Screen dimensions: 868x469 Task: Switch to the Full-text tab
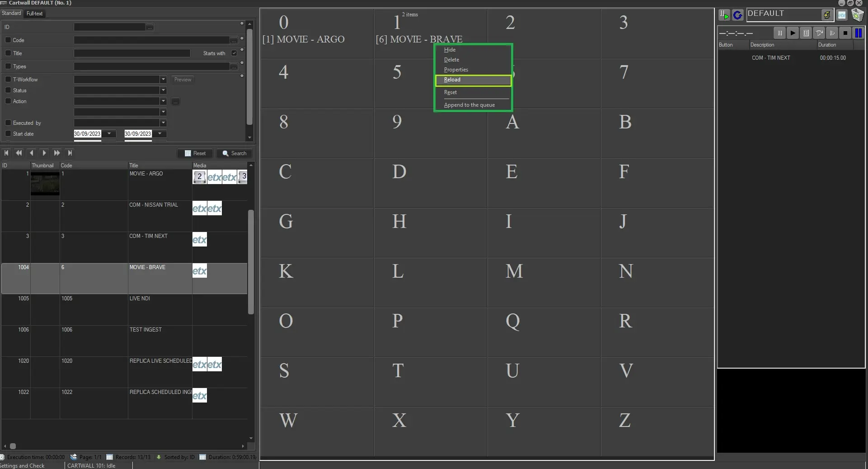click(x=34, y=14)
